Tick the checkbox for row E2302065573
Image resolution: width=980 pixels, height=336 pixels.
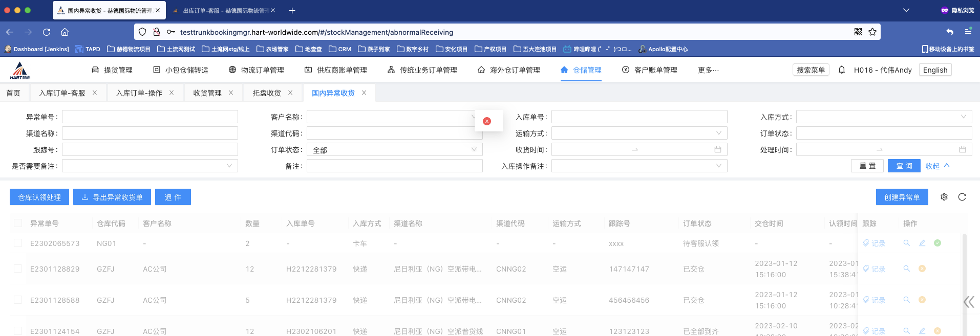tap(18, 243)
